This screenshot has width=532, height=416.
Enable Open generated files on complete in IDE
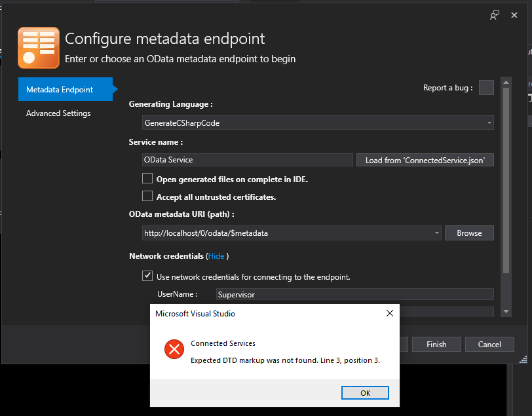coord(147,178)
